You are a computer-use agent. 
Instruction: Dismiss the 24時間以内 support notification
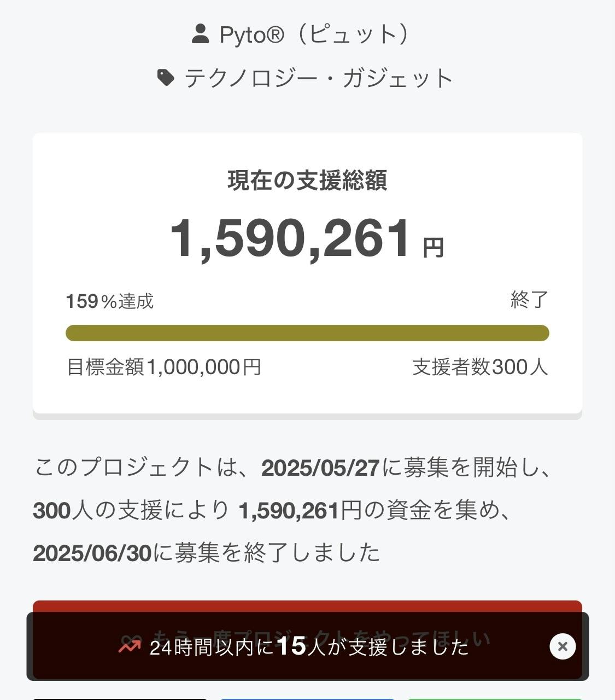(562, 646)
